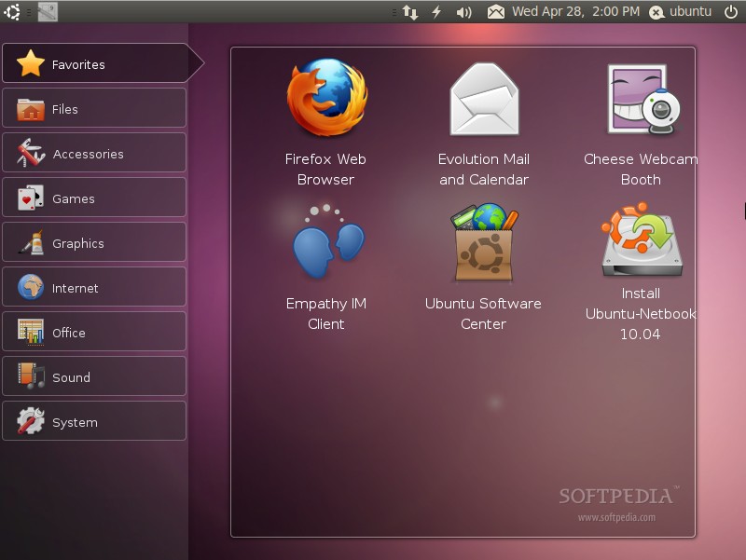The width and height of the screenshot is (746, 560).
Task: Launch Firefox Web Browser
Action: (x=326, y=122)
